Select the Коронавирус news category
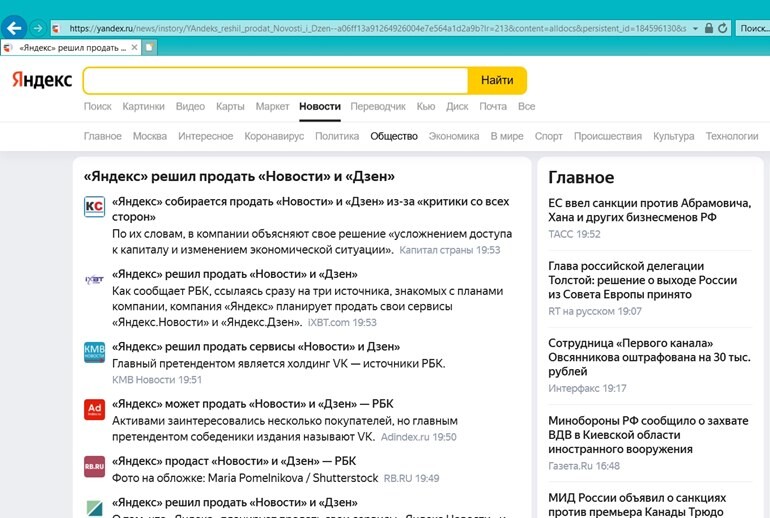 point(273,136)
